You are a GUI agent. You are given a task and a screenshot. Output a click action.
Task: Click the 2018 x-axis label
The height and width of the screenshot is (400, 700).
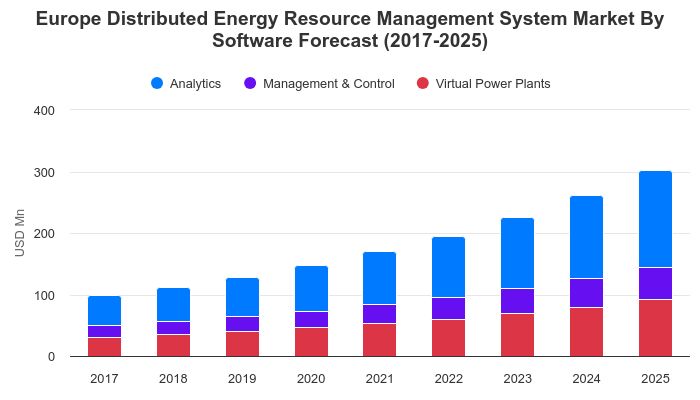(x=173, y=379)
